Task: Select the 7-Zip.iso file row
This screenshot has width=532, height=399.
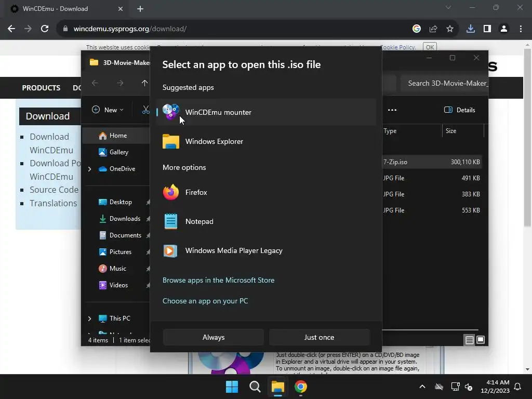Action: [x=432, y=162]
